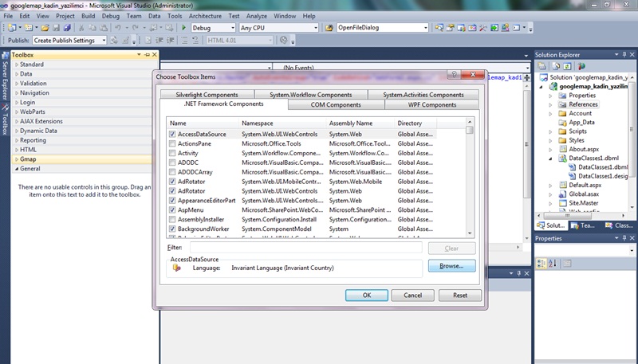Click the Extension Manager toolbar icon
This screenshot has height=364, width=638.
(505, 28)
